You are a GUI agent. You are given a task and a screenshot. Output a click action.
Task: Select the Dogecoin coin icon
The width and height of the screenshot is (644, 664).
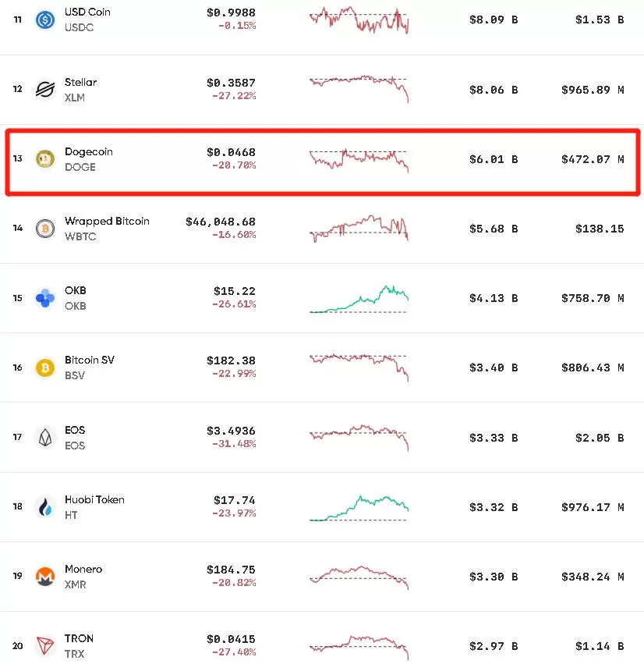click(x=45, y=159)
